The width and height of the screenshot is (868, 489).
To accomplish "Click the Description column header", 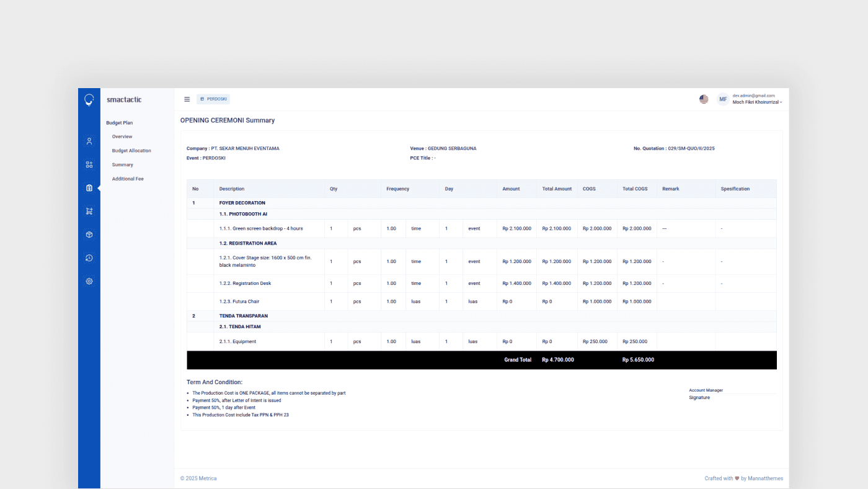I will click(232, 189).
